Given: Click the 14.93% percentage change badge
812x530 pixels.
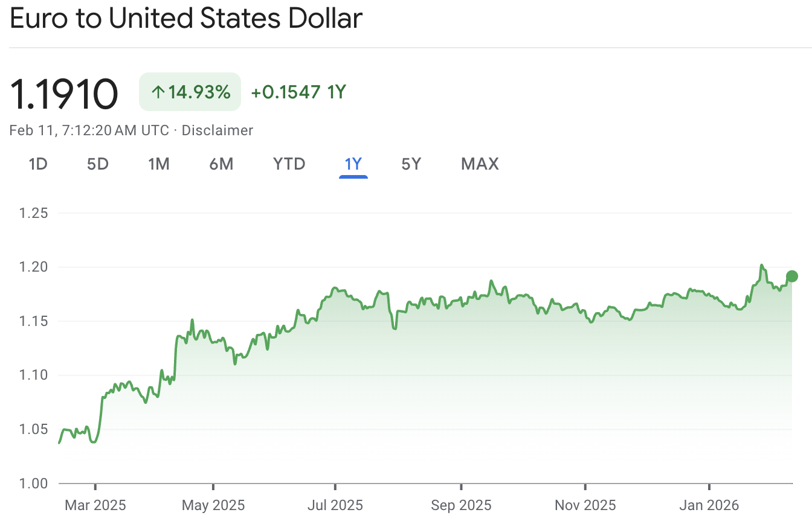Looking at the screenshot, I should pyautogui.click(x=190, y=92).
